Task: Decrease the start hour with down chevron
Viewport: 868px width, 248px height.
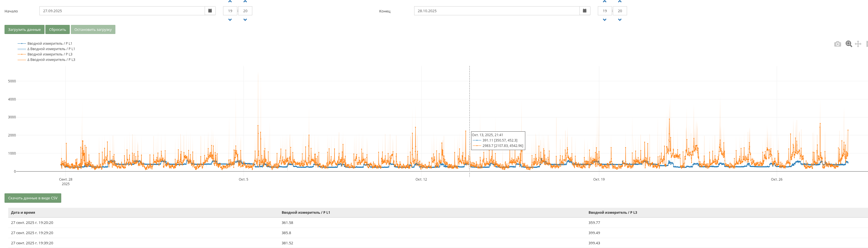Action: [x=230, y=20]
